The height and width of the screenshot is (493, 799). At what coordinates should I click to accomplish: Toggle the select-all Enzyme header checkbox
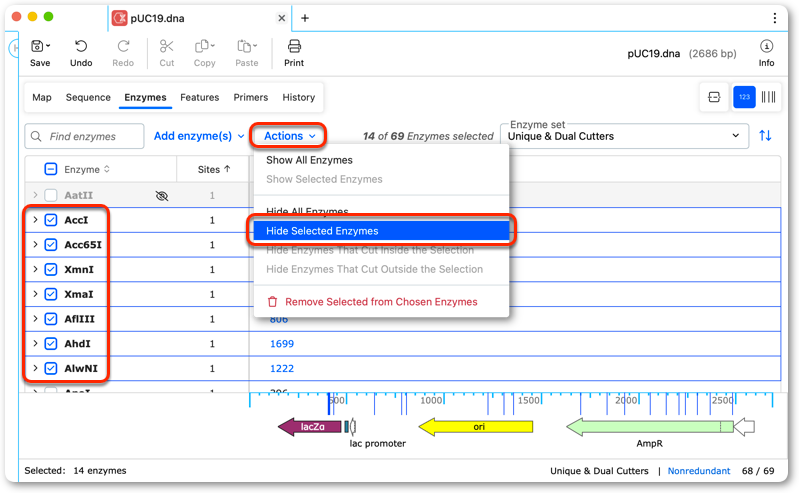pyautogui.click(x=51, y=169)
